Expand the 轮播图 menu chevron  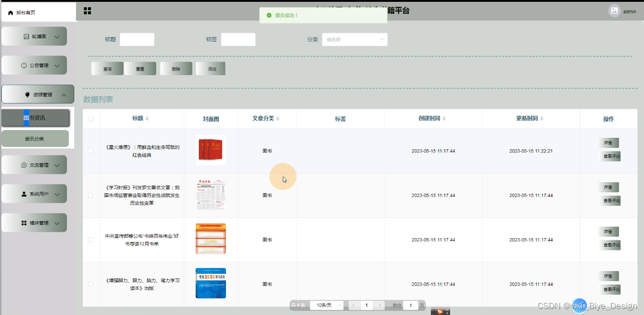click(57, 37)
